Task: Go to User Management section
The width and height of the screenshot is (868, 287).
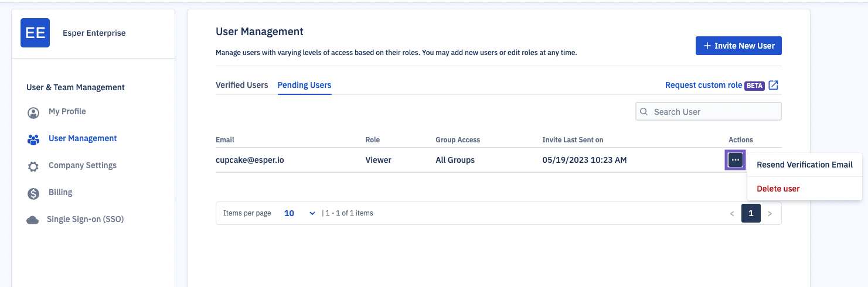Action: click(83, 138)
